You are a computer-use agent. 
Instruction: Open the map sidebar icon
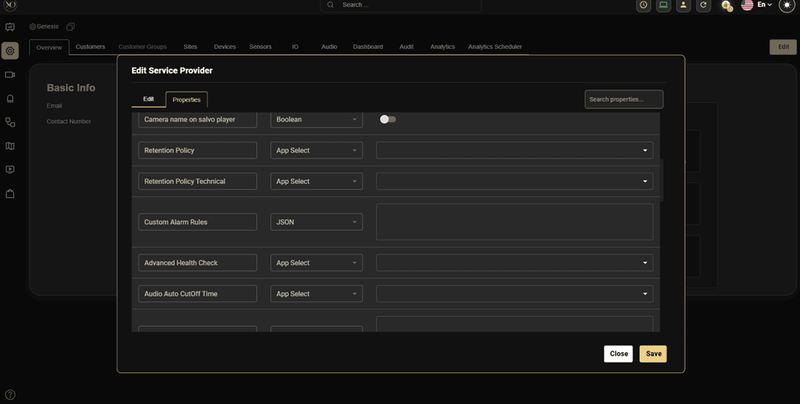(x=10, y=146)
